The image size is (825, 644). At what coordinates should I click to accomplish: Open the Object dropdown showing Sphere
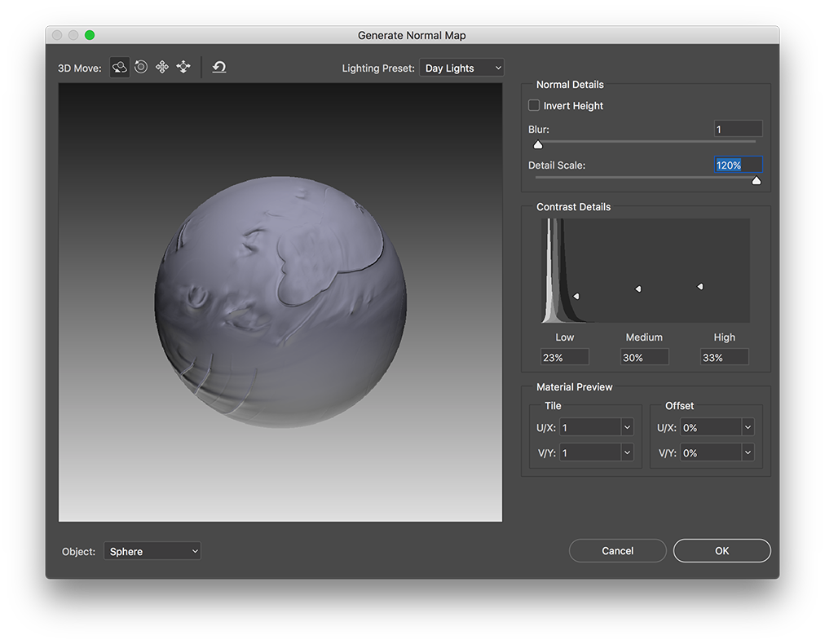(x=152, y=551)
